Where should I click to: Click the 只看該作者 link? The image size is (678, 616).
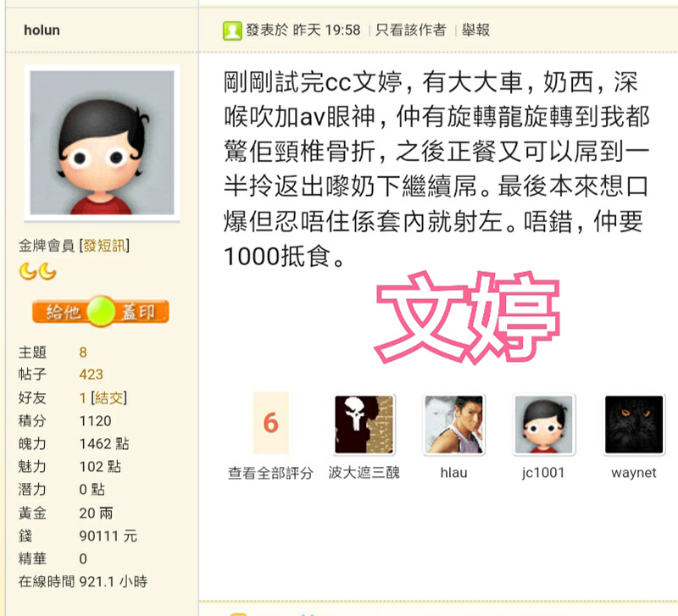tap(410, 30)
